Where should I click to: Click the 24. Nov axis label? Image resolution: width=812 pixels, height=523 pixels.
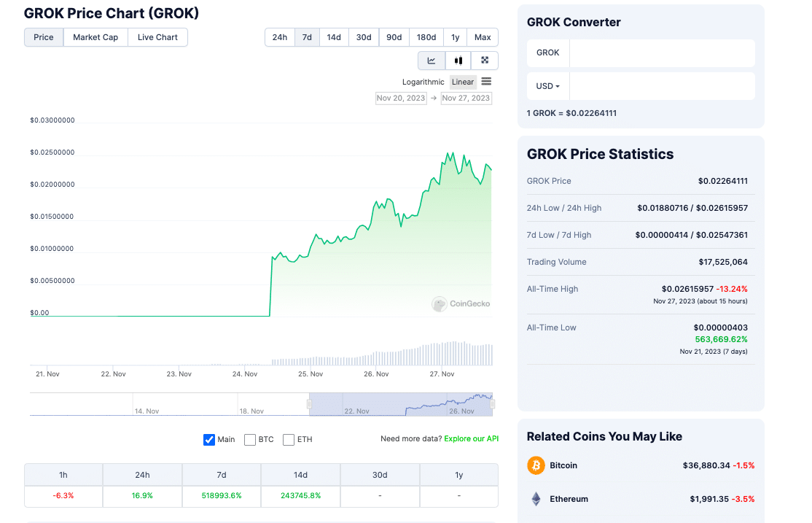click(244, 373)
